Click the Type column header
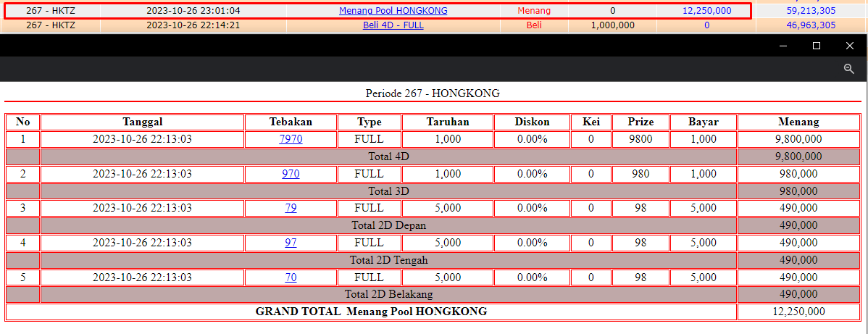This screenshot has height=334, width=868. click(x=370, y=122)
